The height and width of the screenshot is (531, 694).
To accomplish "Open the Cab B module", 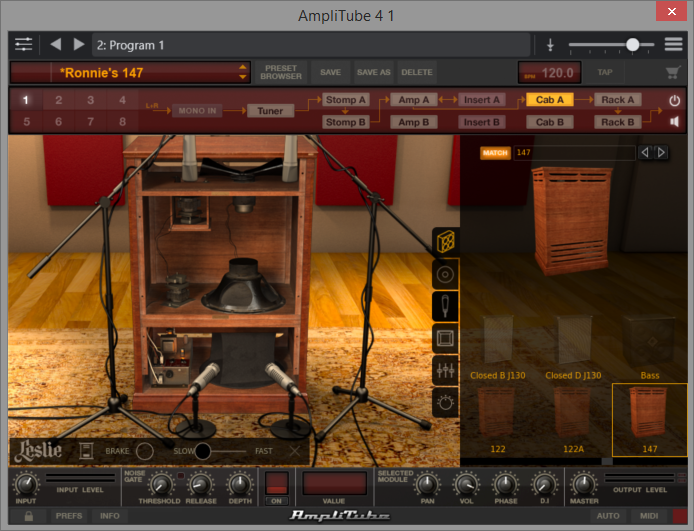I will click(x=550, y=122).
